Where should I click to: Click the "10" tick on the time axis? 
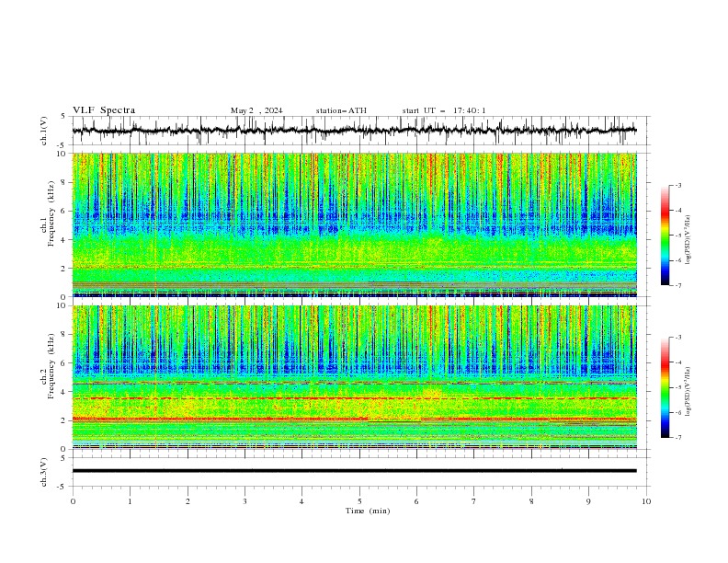pyautogui.click(x=646, y=501)
